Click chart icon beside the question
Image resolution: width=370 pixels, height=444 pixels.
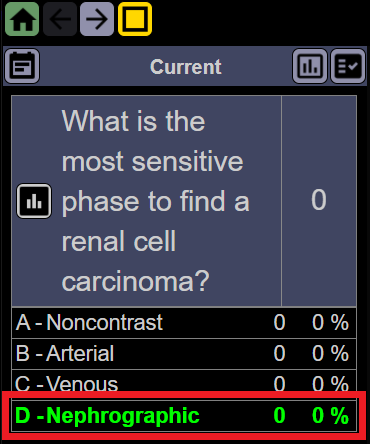[34, 201]
